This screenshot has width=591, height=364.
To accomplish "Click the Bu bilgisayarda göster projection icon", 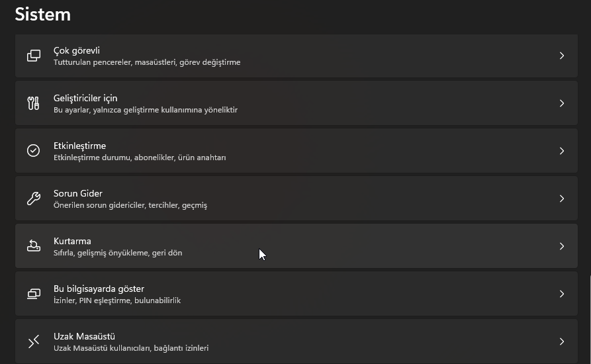I will pos(34,294).
